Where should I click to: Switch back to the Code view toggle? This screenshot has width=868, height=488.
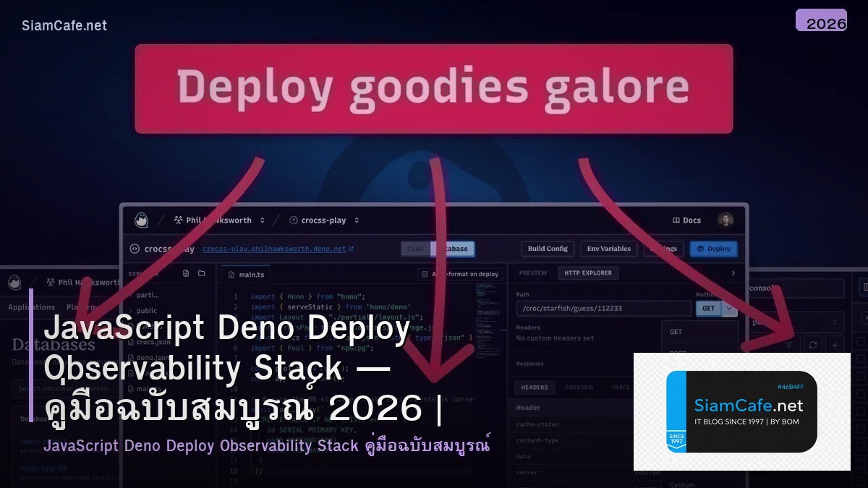point(416,249)
